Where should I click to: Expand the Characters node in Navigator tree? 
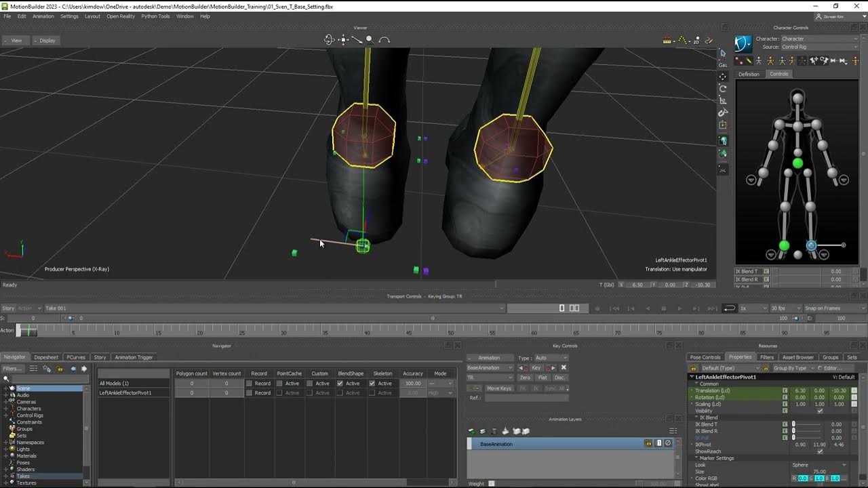6,409
